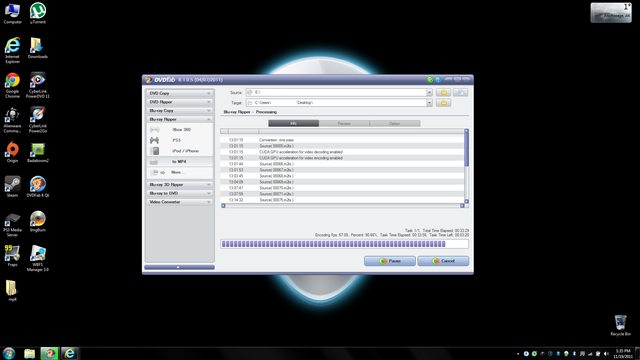Select CyberLink PowerDVD 11 shortcut
Screen dimensions: 640x360
[x=38, y=85]
